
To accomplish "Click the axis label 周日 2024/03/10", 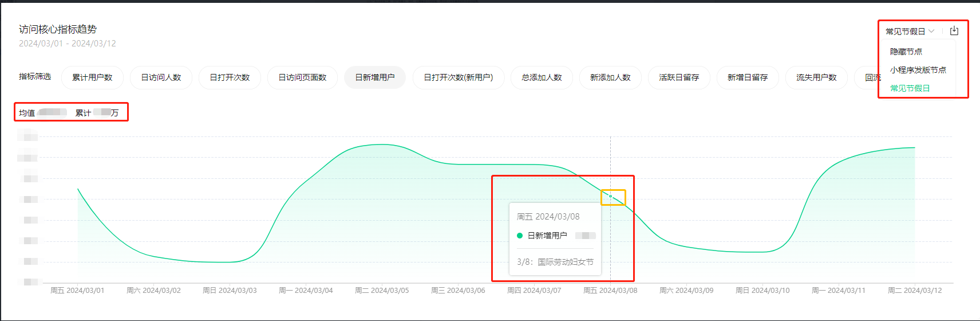I will tap(762, 291).
